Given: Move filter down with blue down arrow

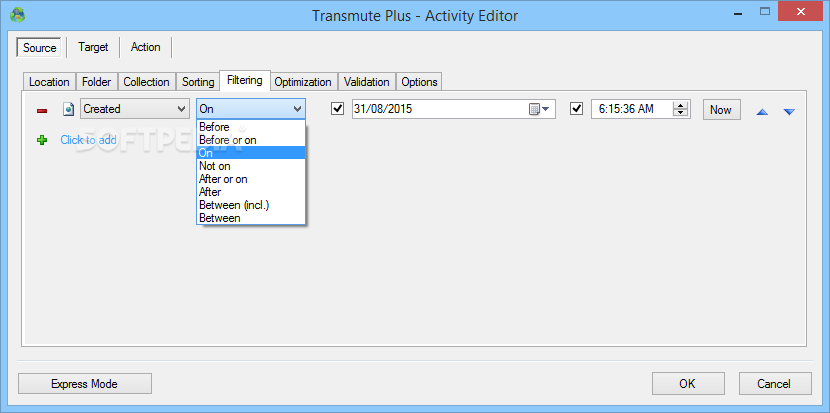Looking at the screenshot, I should point(789,112).
